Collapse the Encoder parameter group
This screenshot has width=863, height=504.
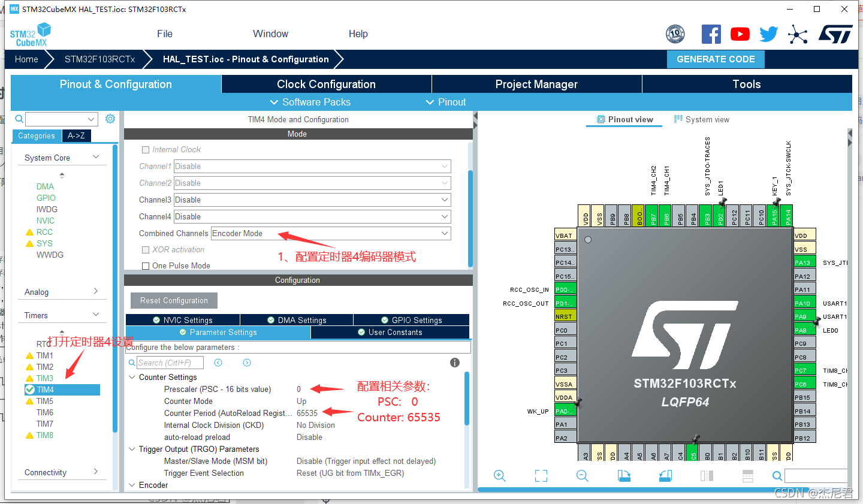click(x=132, y=485)
